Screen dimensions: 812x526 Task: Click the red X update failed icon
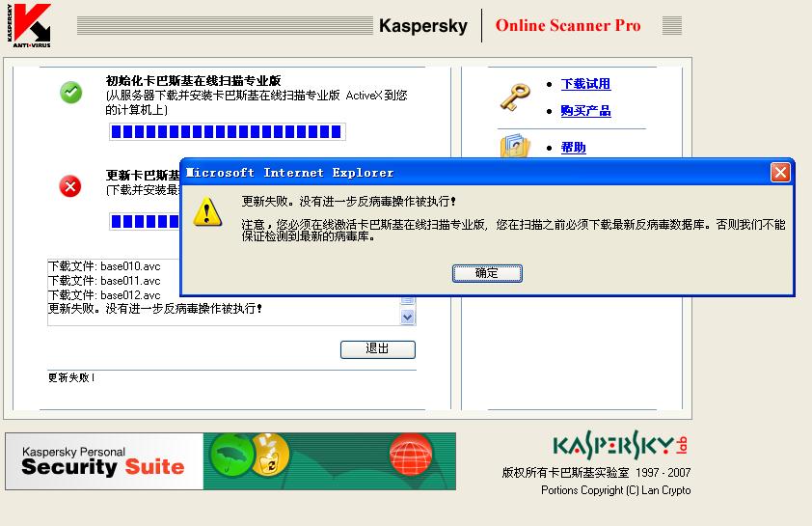click(x=70, y=186)
